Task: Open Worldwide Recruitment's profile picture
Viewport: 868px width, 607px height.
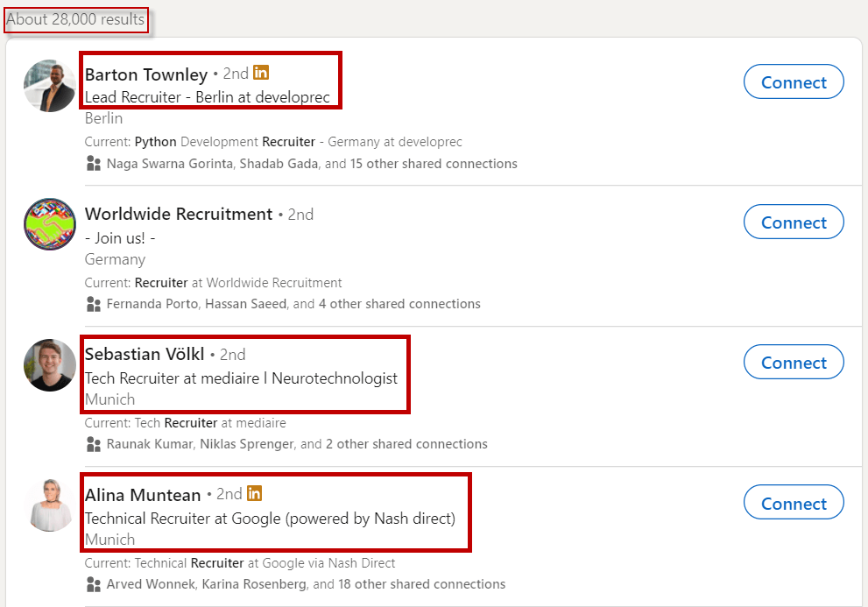Action: (50, 224)
